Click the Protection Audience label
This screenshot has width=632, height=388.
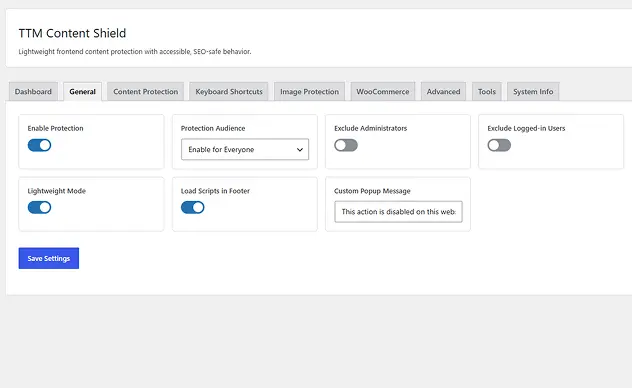(213, 128)
